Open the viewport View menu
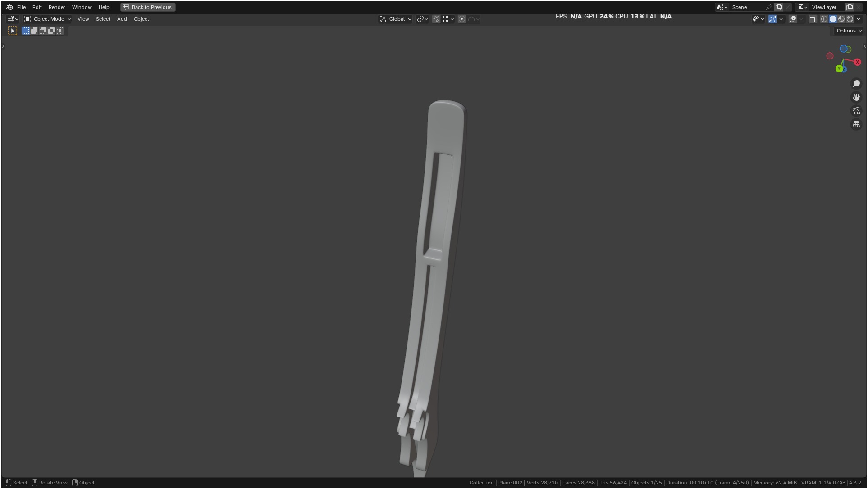Image resolution: width=868 pixels, height=489 pixels. 83,19
